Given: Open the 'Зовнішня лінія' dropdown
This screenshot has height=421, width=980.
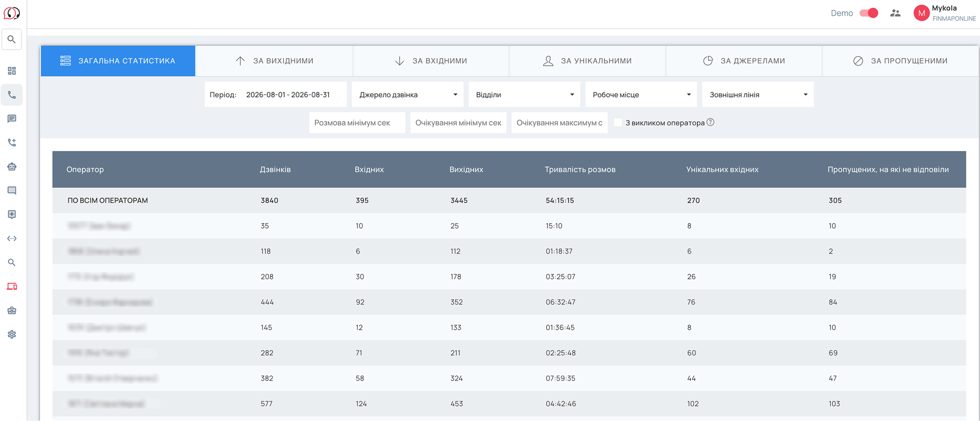Looking at the screenshot, I should (758, 94).
